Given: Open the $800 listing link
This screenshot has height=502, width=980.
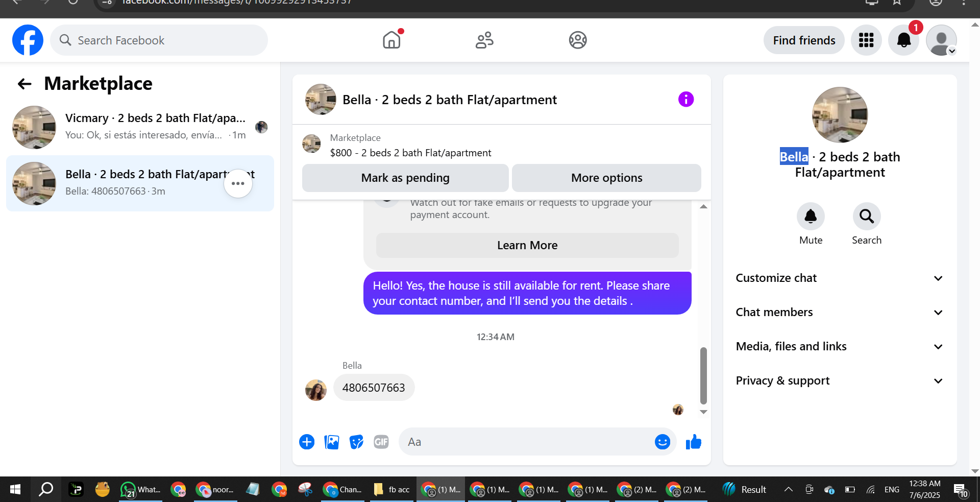Looking at the screenshot, I should point(410,153).
